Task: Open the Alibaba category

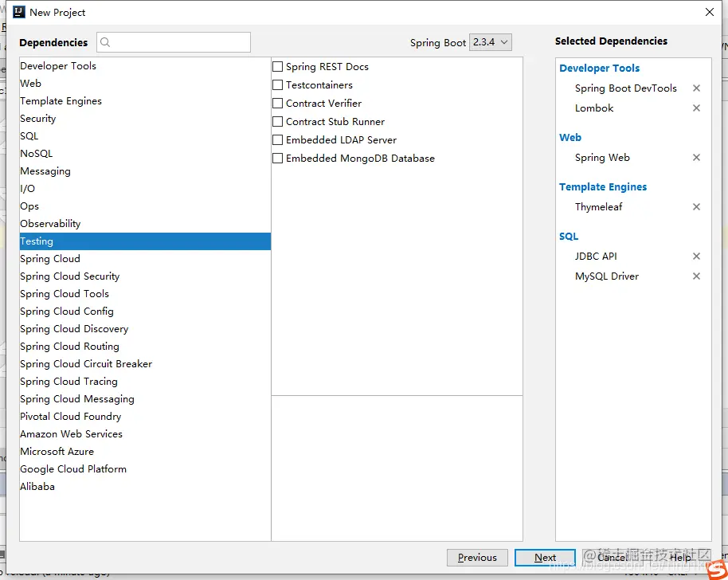Action: coord(145,487)
